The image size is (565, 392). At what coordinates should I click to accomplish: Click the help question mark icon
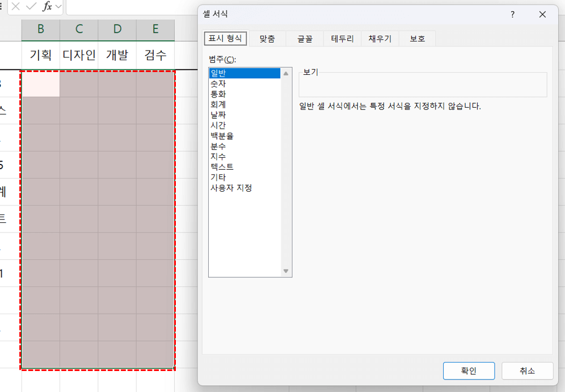point(512,14)
